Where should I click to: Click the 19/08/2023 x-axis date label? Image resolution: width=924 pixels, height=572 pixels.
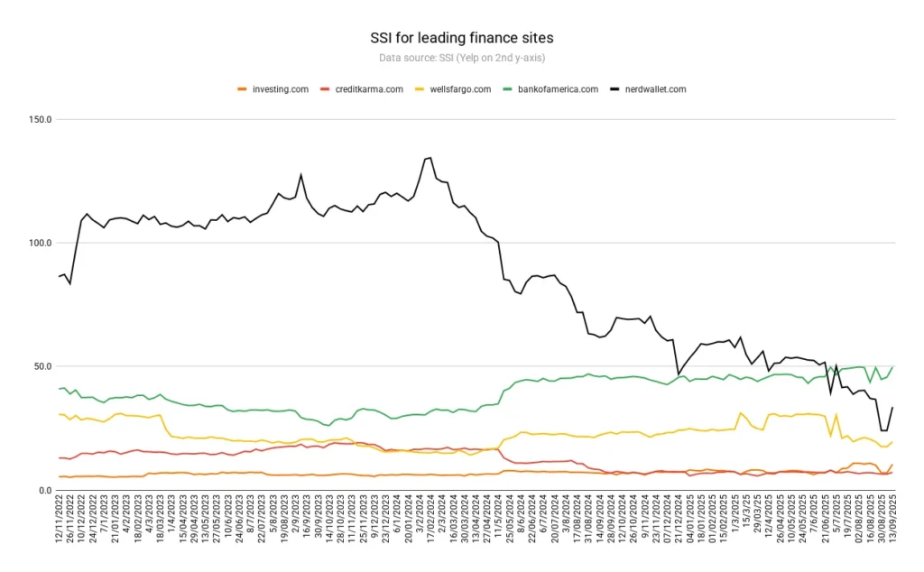(x=284, y=519)
